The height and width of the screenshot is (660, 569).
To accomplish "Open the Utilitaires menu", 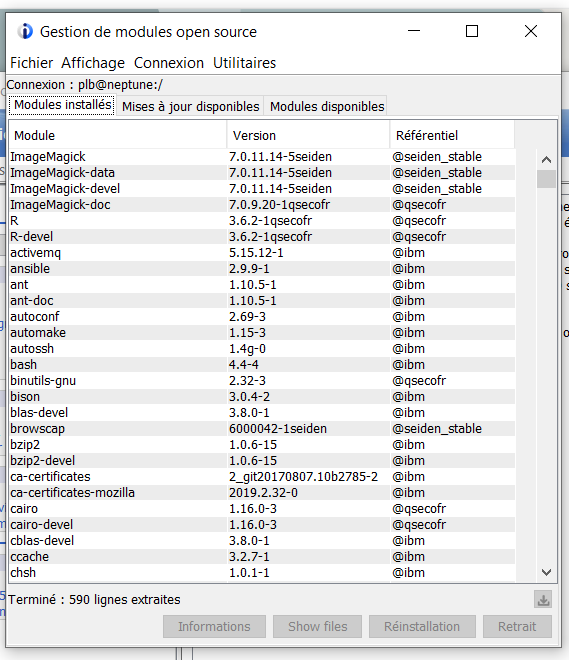I will (x=245, y=63).
